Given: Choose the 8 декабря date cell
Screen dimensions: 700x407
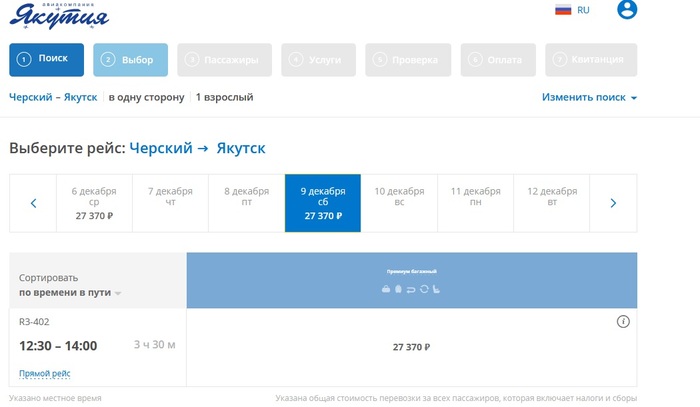Looking at the screenshot, I should (247, 204).
